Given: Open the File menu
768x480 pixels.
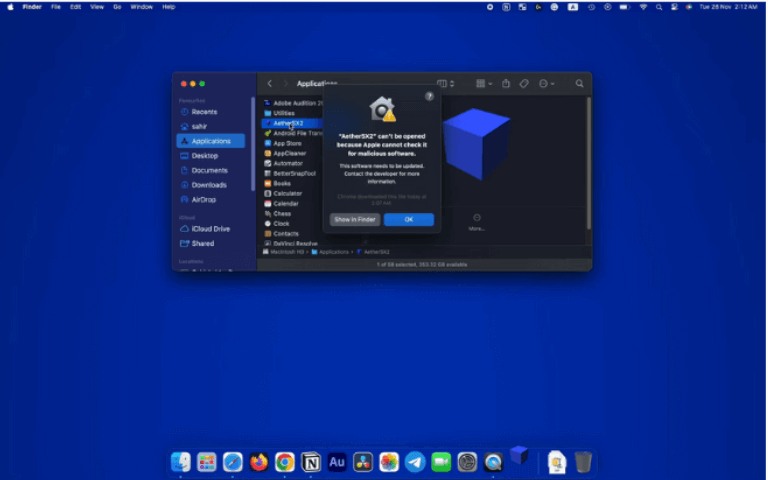Looking at the screenshot, I should [56, 7].
